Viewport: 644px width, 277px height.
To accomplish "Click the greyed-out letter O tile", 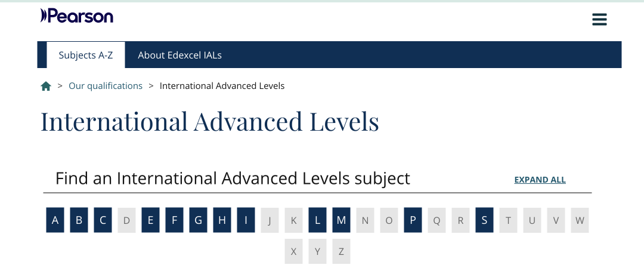I will (389, 220).
